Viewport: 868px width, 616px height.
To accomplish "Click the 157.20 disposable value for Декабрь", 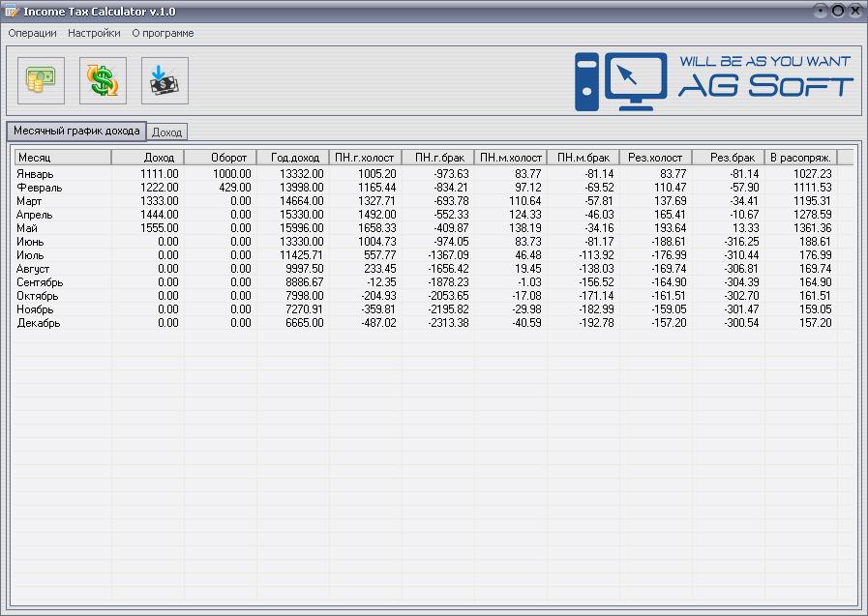I will pyautogui.click(x=816, y=323).
